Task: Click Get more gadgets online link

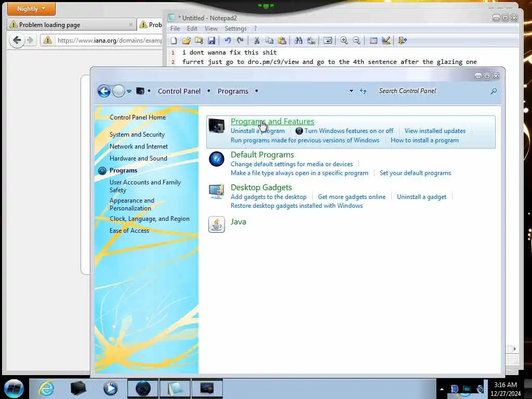Action: click(352, 197)
